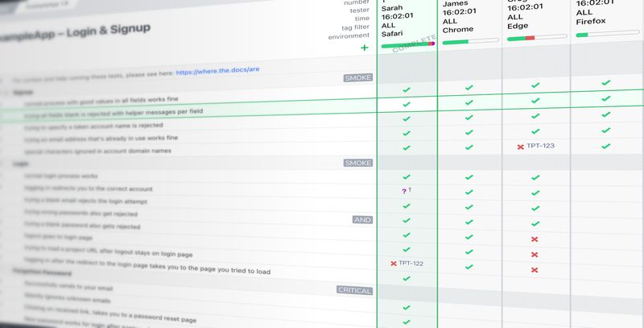Click the AND tag on the wrong passwords row
The image size is (644, 328).
point(362,220)
